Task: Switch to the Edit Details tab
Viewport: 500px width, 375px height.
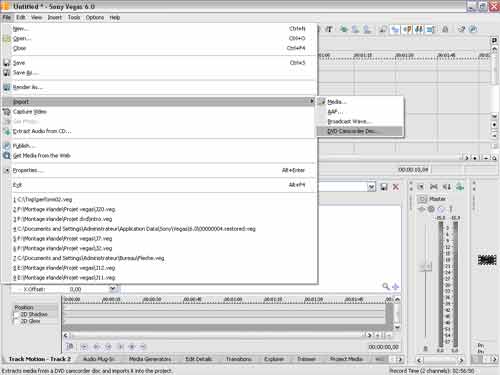Action: click(x=198, y=359)
